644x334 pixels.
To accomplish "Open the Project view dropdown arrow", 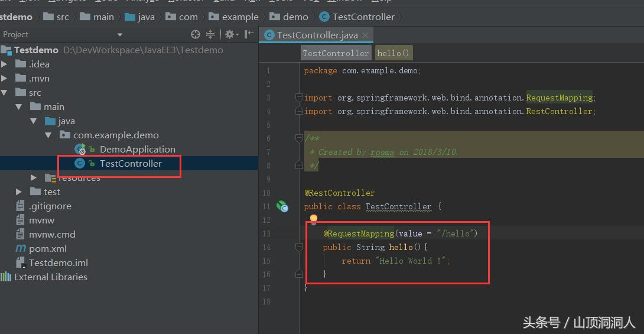I will (120, 35).
